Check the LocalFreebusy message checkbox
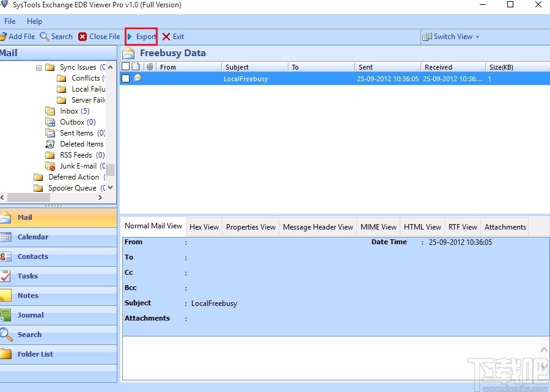Viewport: 550px width, 392px height. (125, 78)
